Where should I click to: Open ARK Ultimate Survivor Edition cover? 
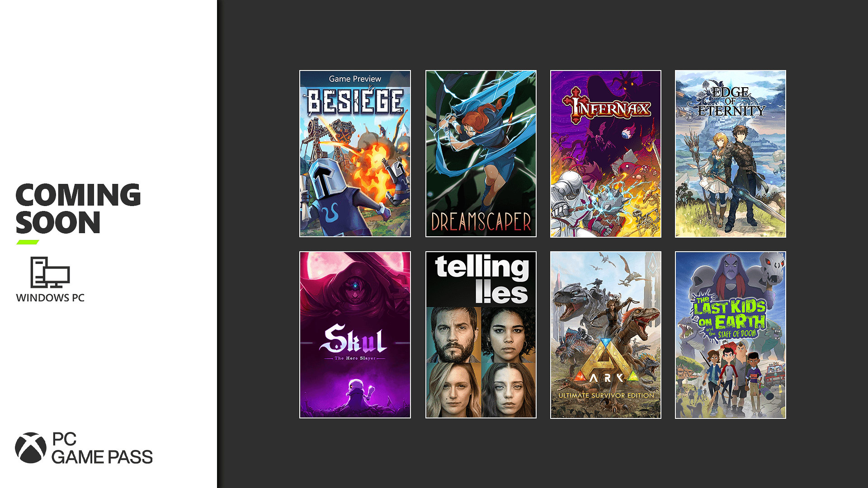pyautogui.click(x=606, y=335)
